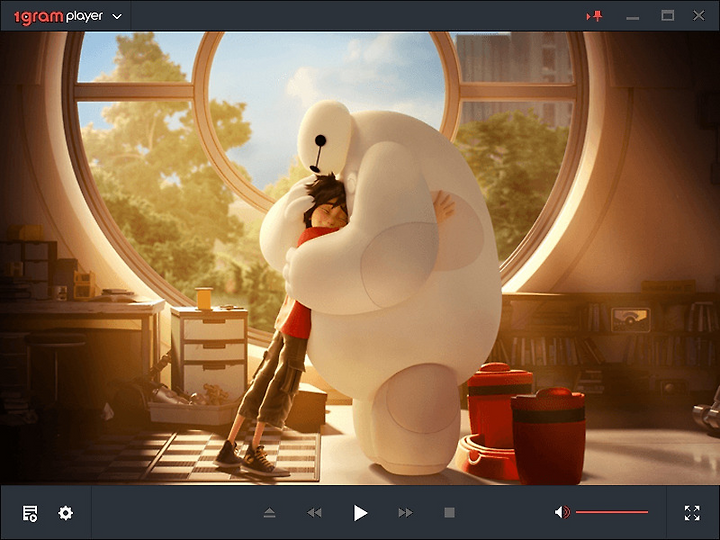The image size is (720, 540).
Task: Mute audio via the speaker icon
Action: (562, 512)
